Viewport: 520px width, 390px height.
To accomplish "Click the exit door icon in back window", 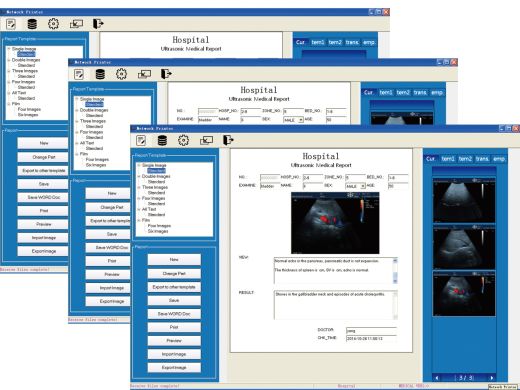I will (98, 23).
